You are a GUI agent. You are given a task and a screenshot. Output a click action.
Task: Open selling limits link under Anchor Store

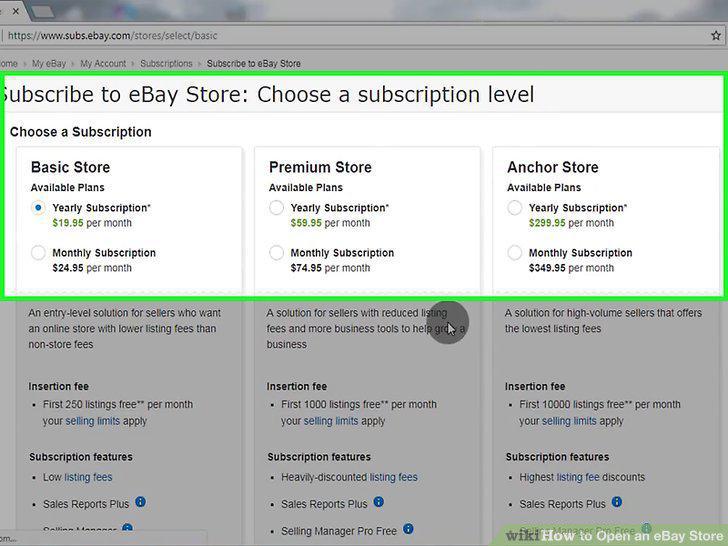(x=569, y=421)
